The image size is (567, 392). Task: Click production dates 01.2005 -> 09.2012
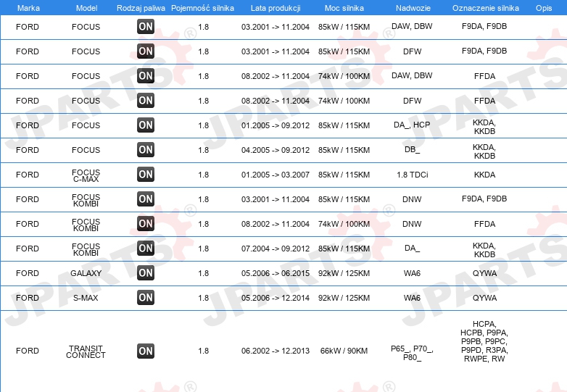coord(276,125)
